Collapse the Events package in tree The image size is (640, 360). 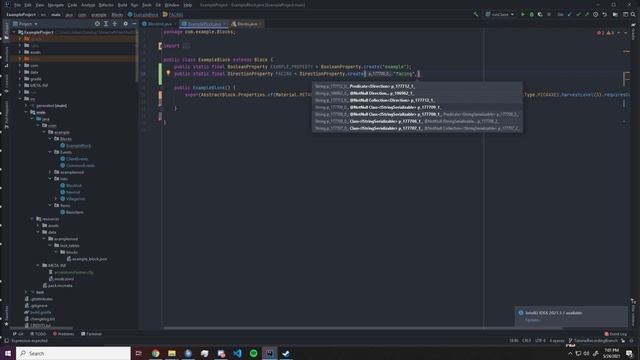[50, 152]
